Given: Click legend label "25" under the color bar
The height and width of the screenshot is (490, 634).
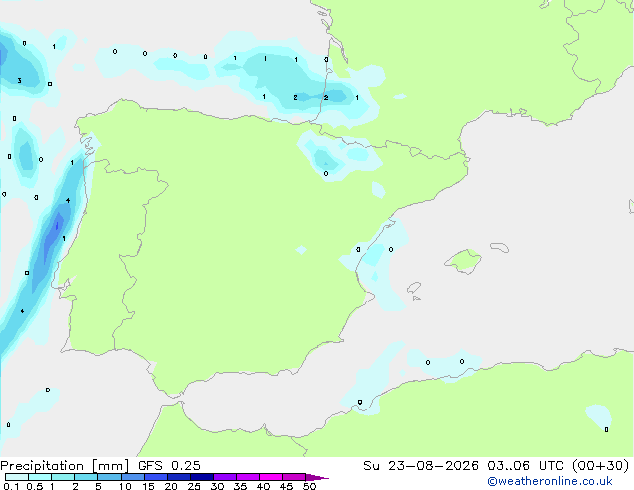Looking at the screenshot, I should [194, 486].
